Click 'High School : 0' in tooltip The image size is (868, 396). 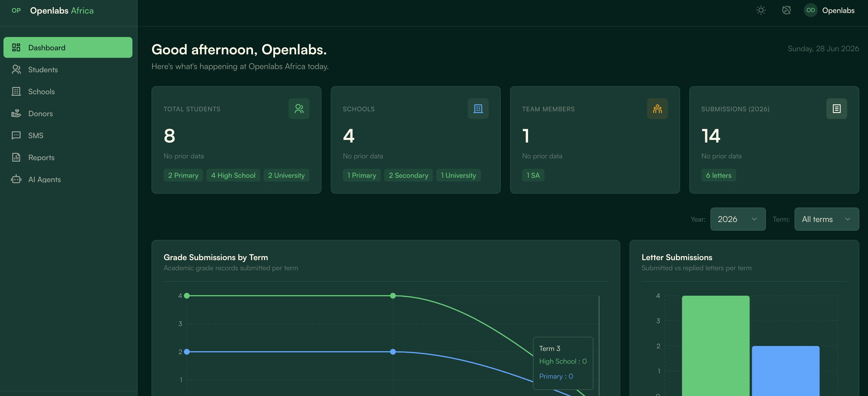tap(563, 361)
